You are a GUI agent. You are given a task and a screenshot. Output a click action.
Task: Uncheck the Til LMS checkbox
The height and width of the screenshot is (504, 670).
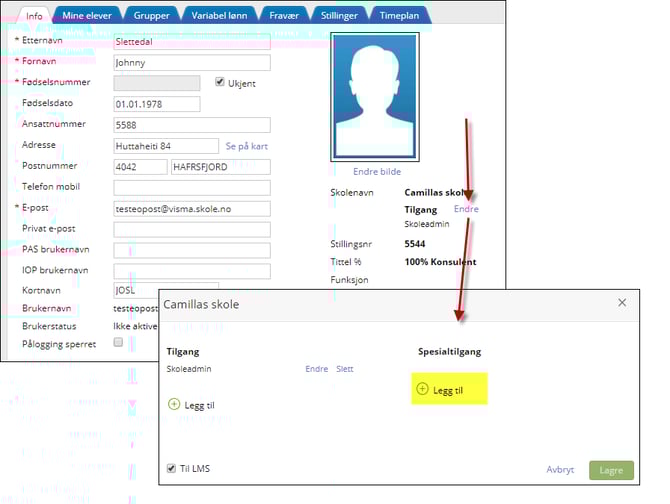(173, 468)
